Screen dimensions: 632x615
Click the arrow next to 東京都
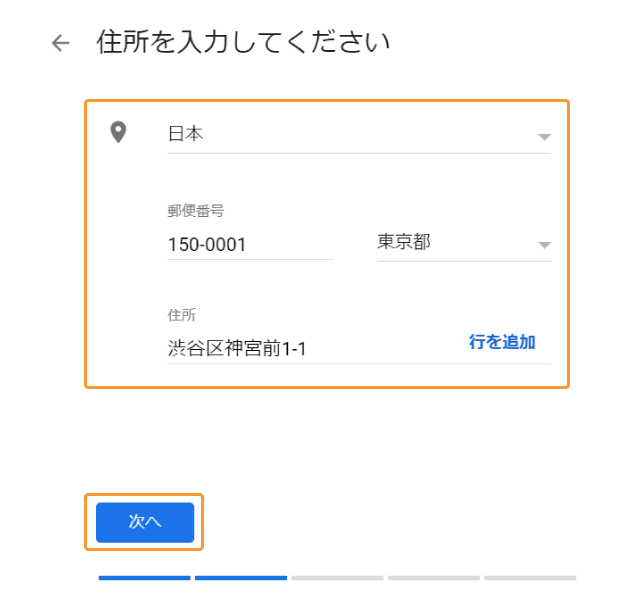544,245
